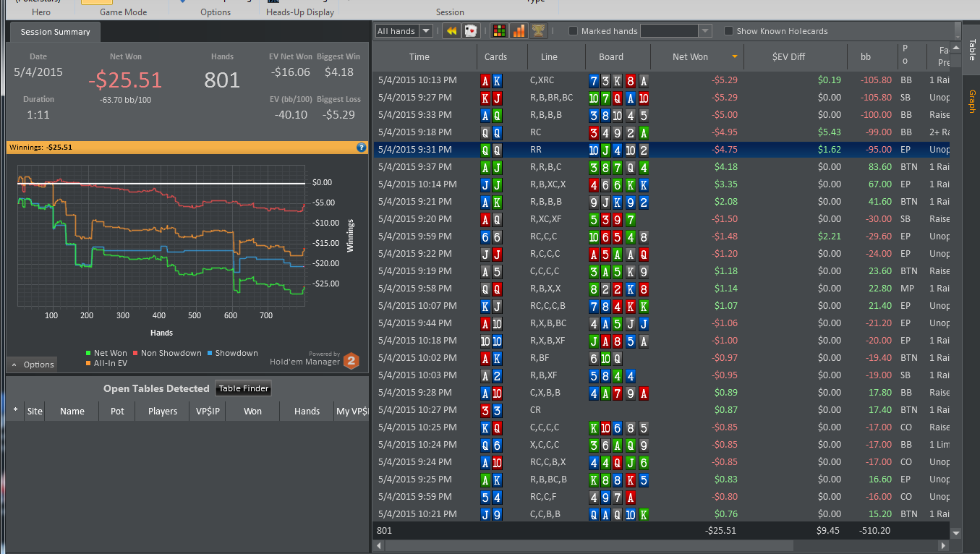
Task: Click the Net Won sort arrow indicator
Action: click(735, 57)
